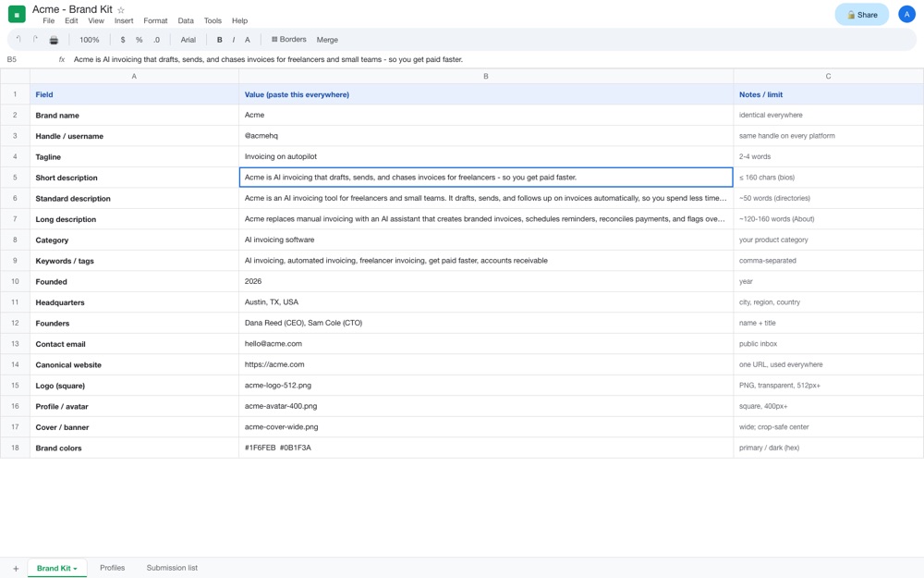The width and height of the screenshot is (924, 578).
Task: Select row 18 header
Action: tap(15, 448)
